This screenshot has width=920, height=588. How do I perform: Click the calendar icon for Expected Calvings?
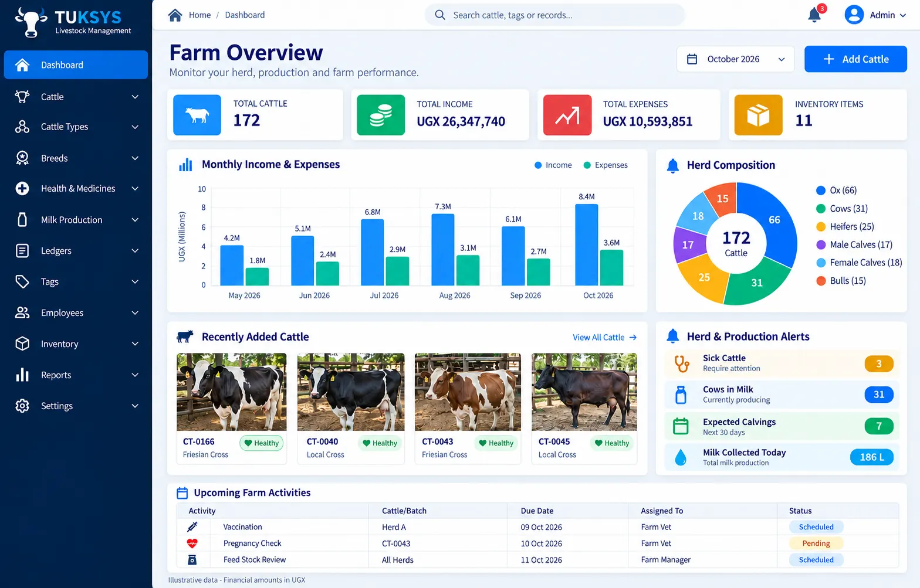681,426
